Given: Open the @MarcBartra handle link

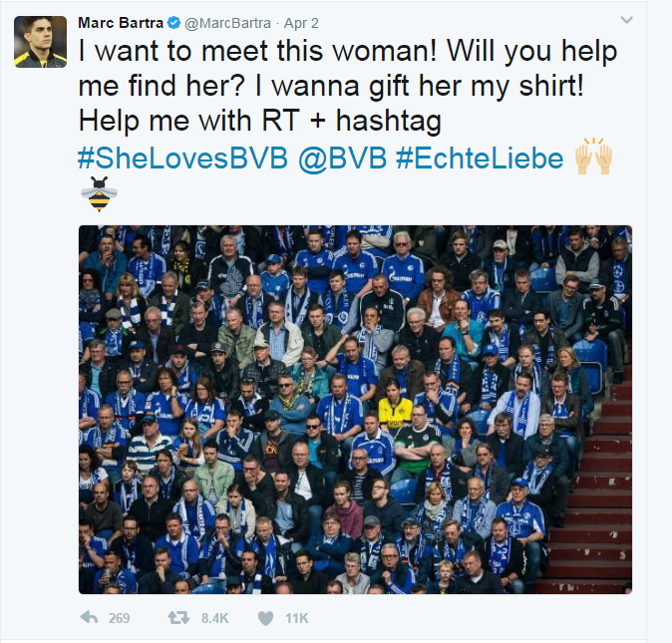Looking at the screenshot, I should [227, 21].
